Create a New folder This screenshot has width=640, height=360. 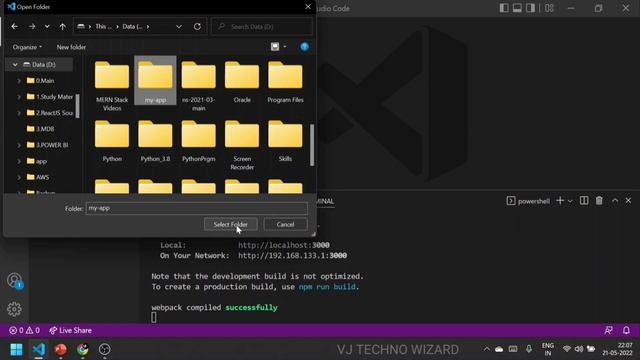pyautogui.click(x=71, y=47)
